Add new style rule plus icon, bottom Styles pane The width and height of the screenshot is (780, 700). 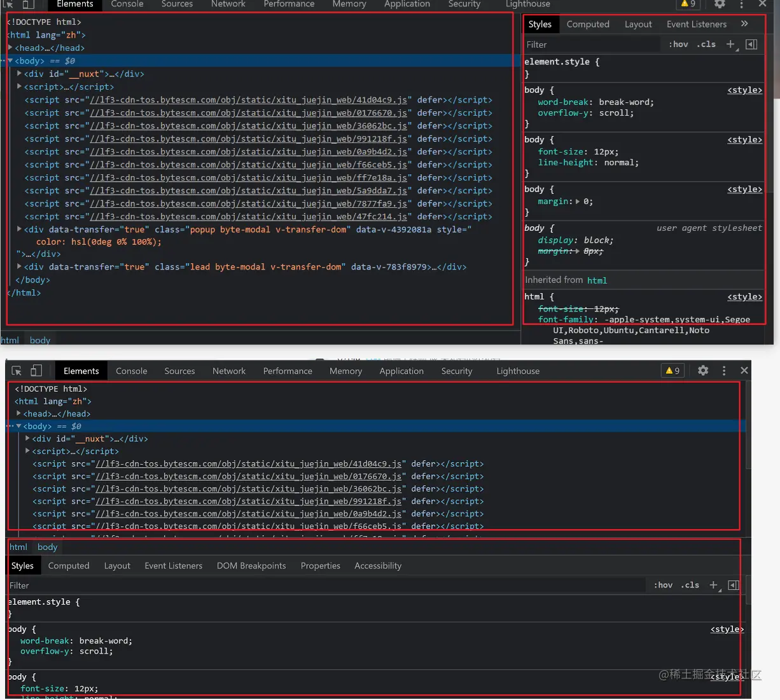tap(714, 585)
